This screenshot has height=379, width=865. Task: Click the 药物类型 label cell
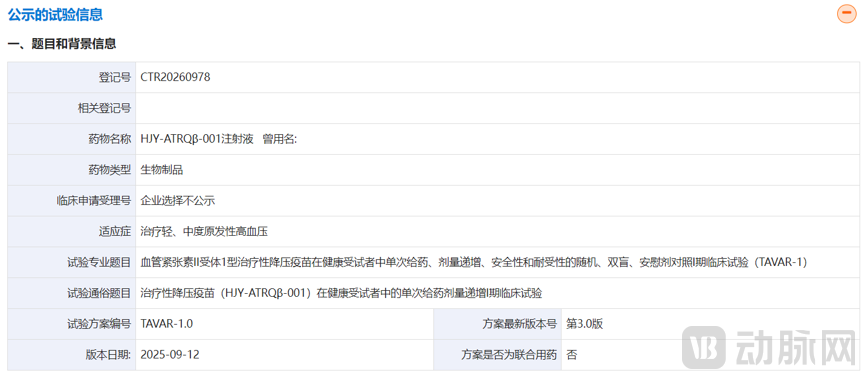tap(72, 170)
